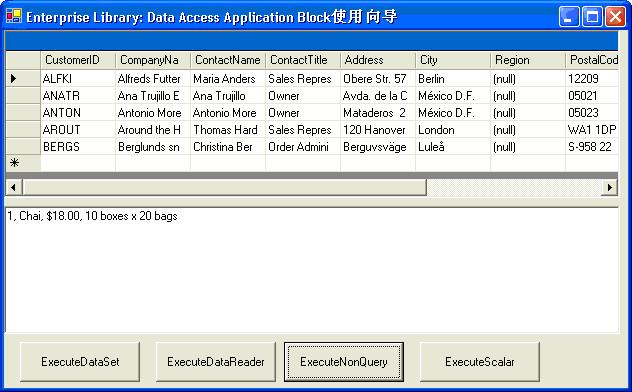Select the ANATR row header
Viewport: 632px width, 392px height.
pyautogui.click(x=23, y=95)
